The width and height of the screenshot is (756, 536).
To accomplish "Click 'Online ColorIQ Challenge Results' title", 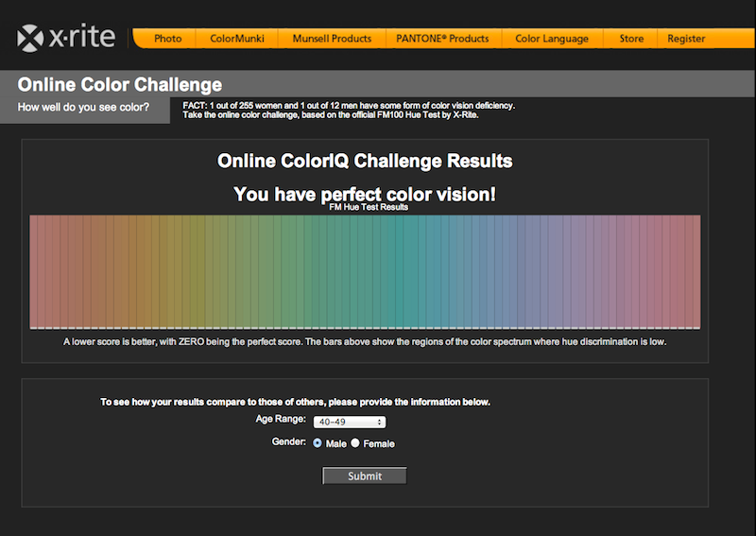I will [x=365, y=161].
